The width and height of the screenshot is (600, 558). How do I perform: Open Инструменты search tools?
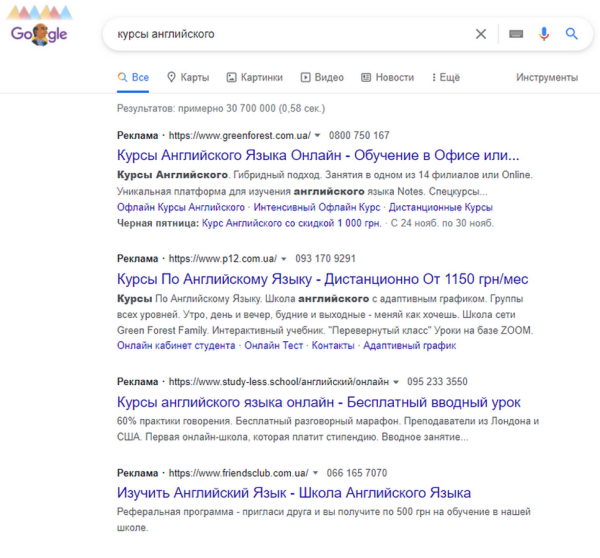547,77
